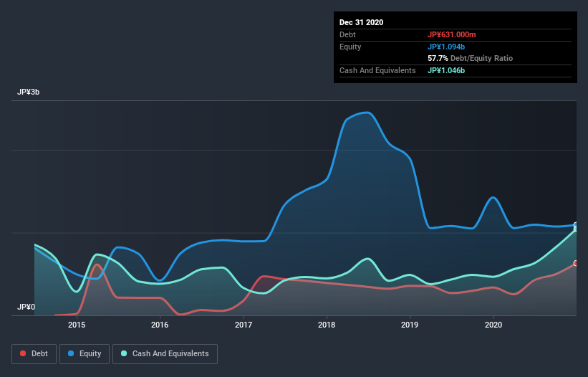Toggle the Equity series legend button
Viewport: 588px width, 377px height.
pos(85,354)
